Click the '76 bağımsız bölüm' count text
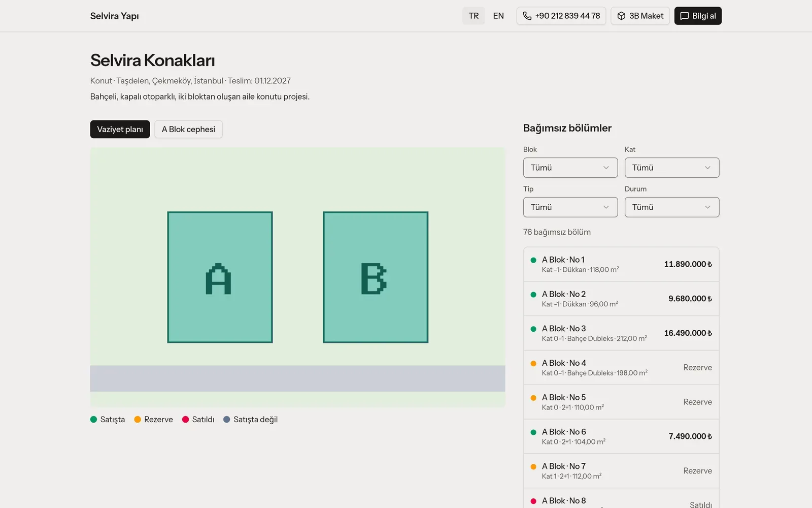The height and width of the screenshot is (508, 812). [557, 232]
